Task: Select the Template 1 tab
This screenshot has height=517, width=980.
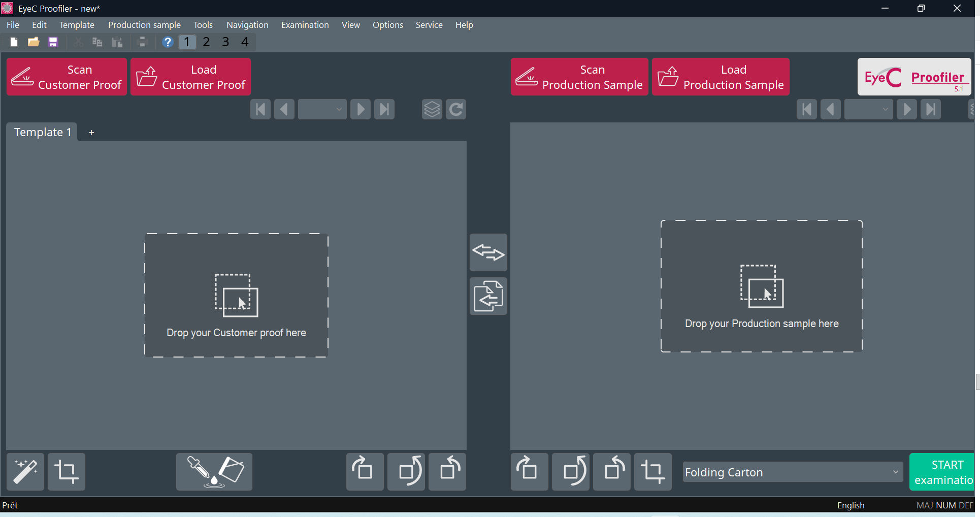Action: coord(43,132)
